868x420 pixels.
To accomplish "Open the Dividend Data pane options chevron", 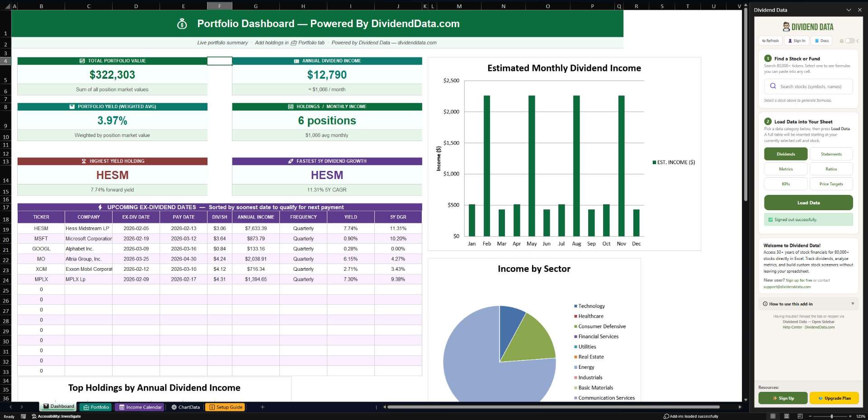I will click(849, 10).
